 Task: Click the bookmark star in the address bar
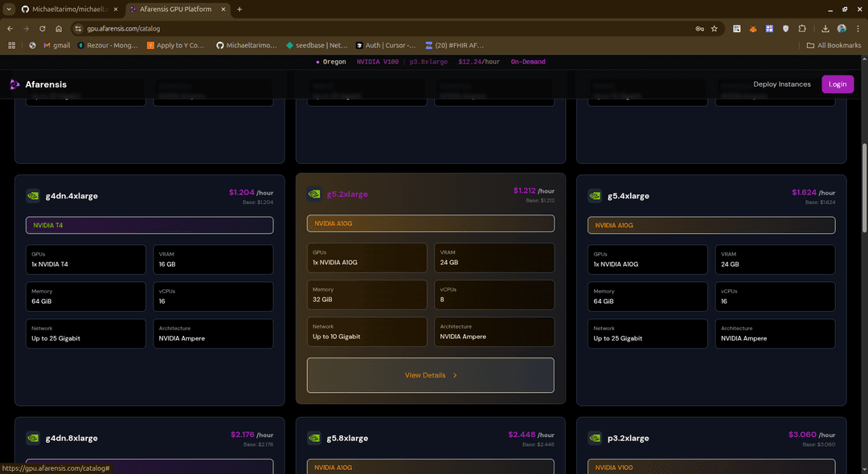coord(714,27)
